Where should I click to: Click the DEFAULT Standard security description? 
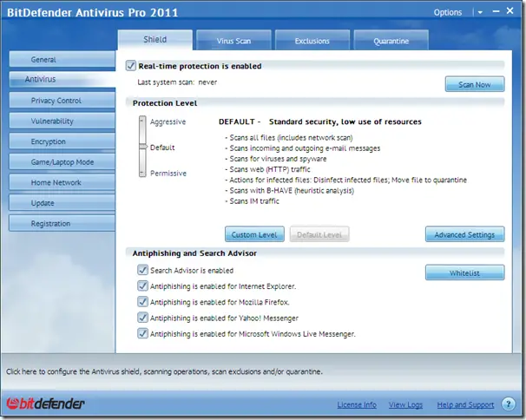[x=320, y=121]
